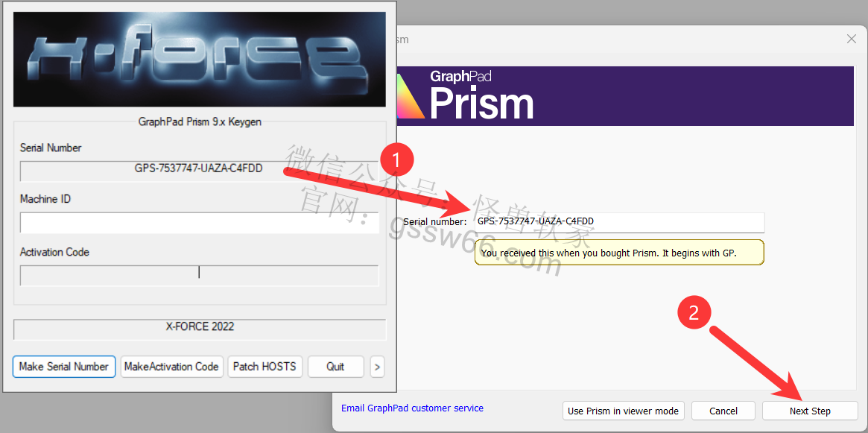Viewport: 868px width, 433px height.
Task: Click the Prism 'Serial number:' label
Action: click(x=435, y=221)
